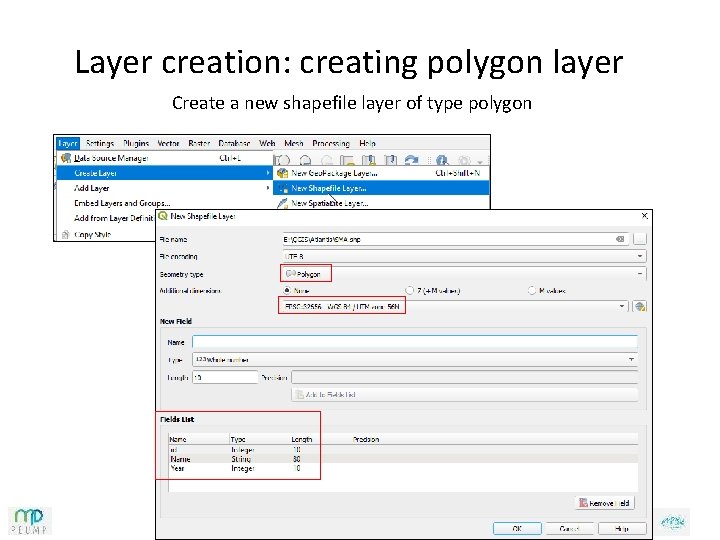Click the identify features toolbar icon
The image size is (720, 540).
coord(442,160)
